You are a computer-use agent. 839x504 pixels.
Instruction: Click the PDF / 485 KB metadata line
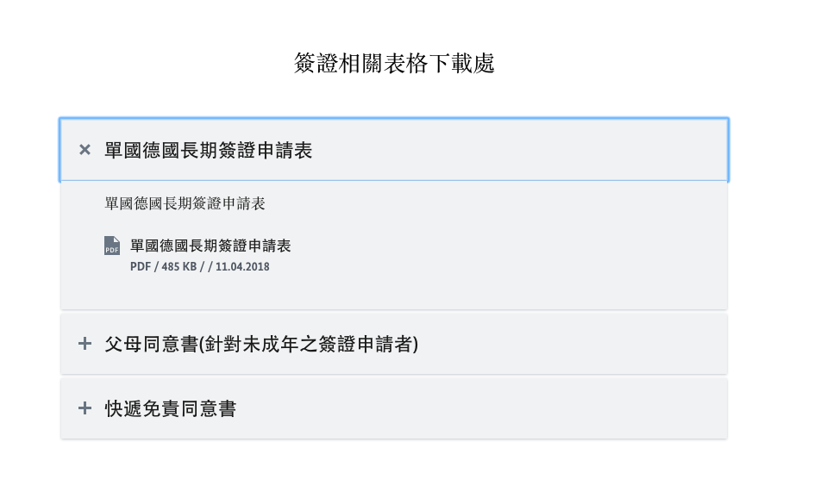[x=199, y=267]
